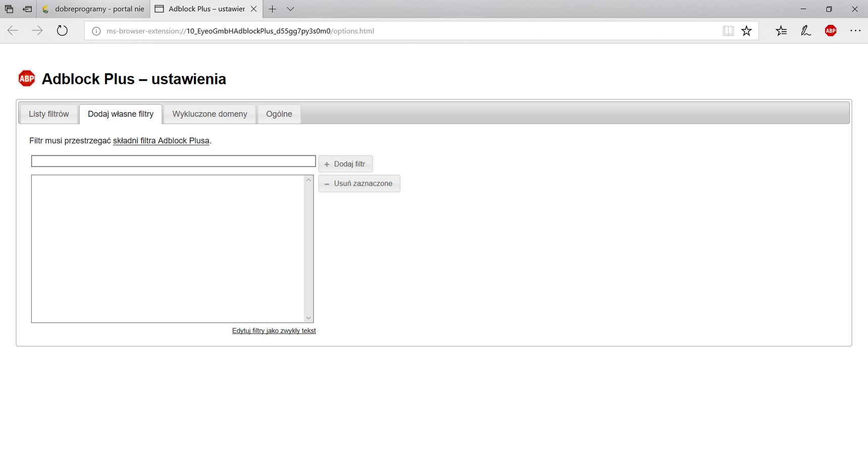The height and width of the screenshot is (466, 868).
Task: Click the ABP logo beside page title
Action: [27, 78]
